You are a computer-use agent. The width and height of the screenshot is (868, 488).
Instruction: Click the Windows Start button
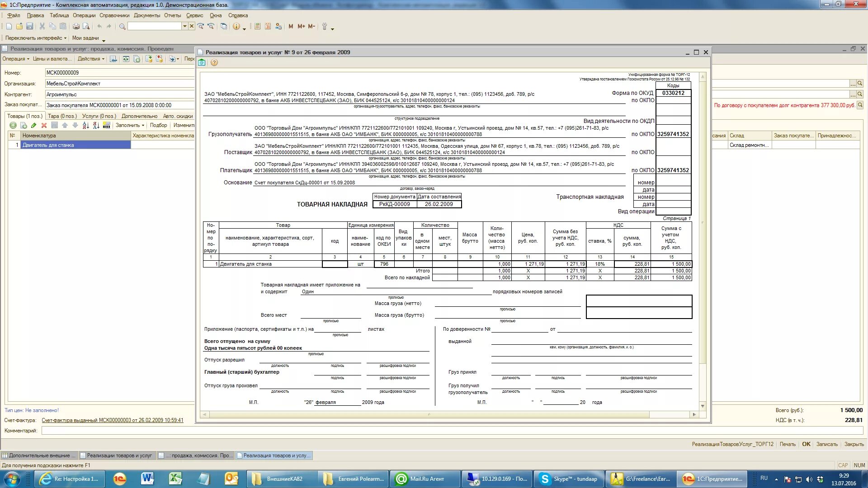click(x=12, y=479)
